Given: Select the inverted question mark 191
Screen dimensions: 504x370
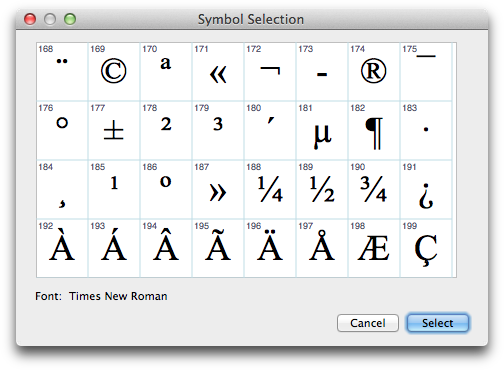Looking at the screenshot, I should (426, 190).
